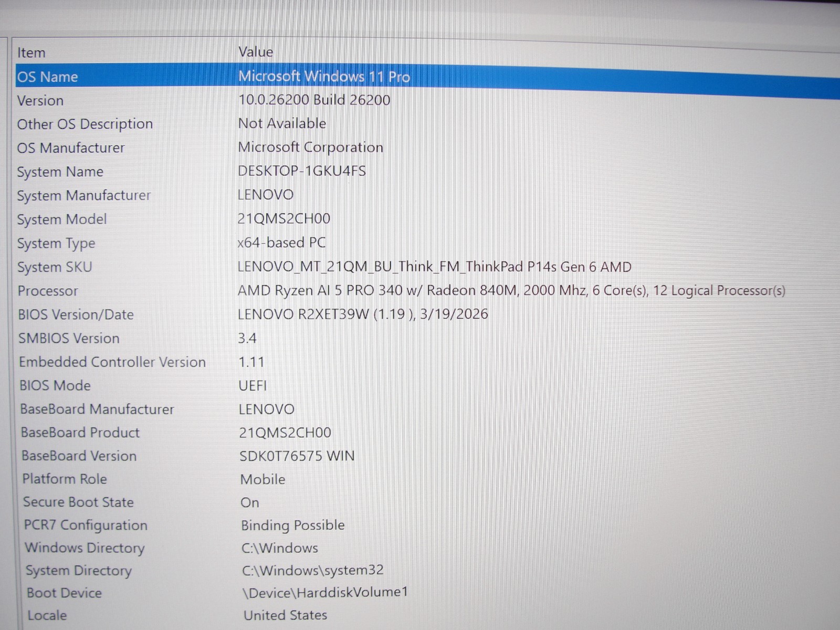Image resolution: width=840 pixels, height=630 pixels.
Task: Select the value United States
Action: (286, 615)
